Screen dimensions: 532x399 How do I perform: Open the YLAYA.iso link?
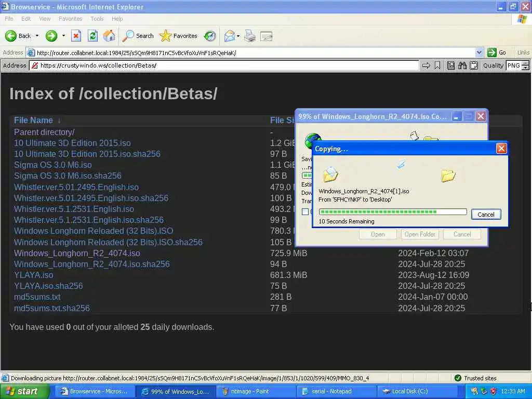pyautogui.click(x=34, y=275)
